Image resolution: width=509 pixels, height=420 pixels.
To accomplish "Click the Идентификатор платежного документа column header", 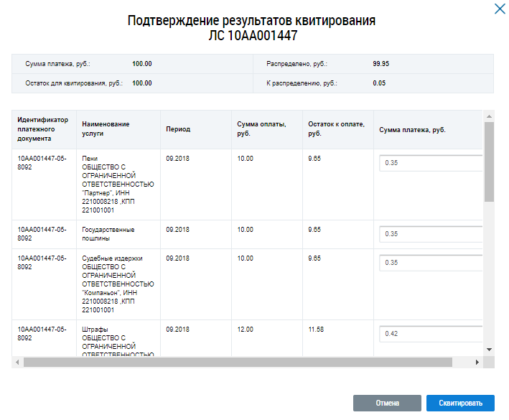I will [43, 129].
